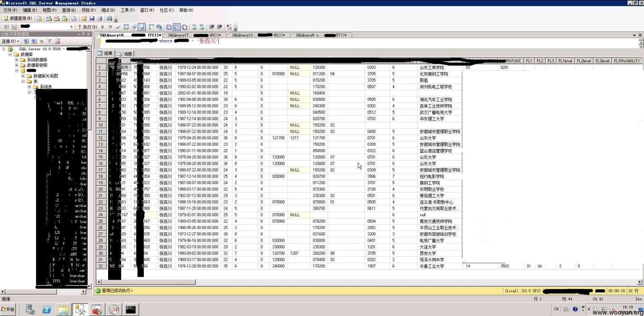Open file with the folder icon
The height and width of the screenshot is (316, 644).
pyautogui.click(x=84, y=18)
